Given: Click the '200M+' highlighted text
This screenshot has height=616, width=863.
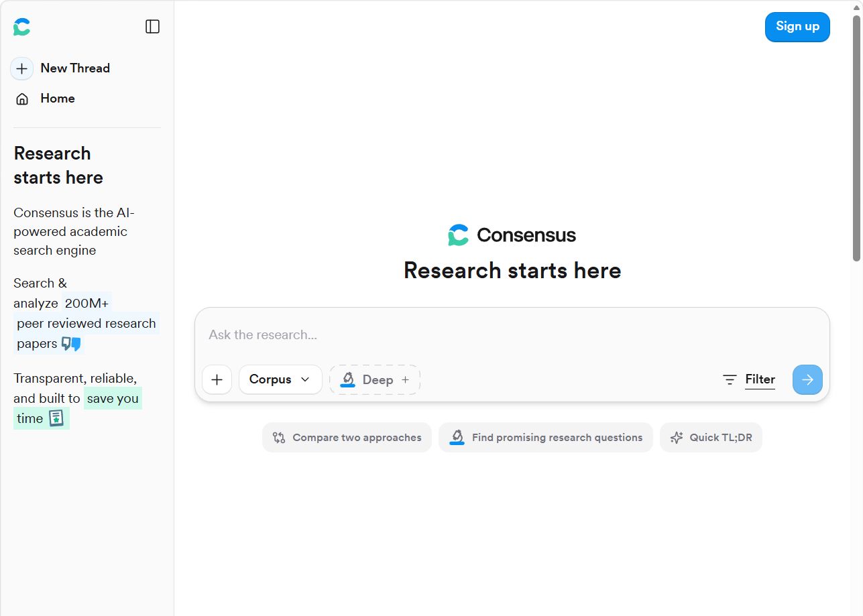Looking at the screenshot, I should click(87, 303).
